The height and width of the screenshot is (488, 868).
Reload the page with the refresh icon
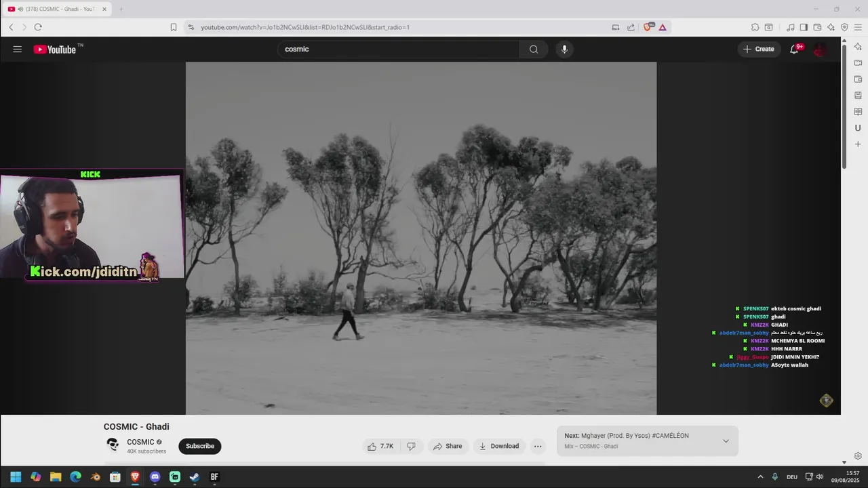coord(38,27)
